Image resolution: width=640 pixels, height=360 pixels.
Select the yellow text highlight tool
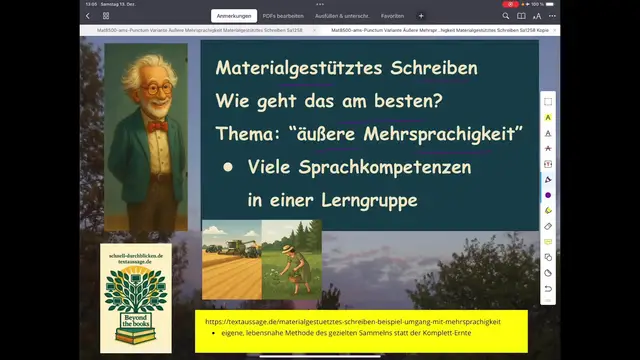point(548,118)
